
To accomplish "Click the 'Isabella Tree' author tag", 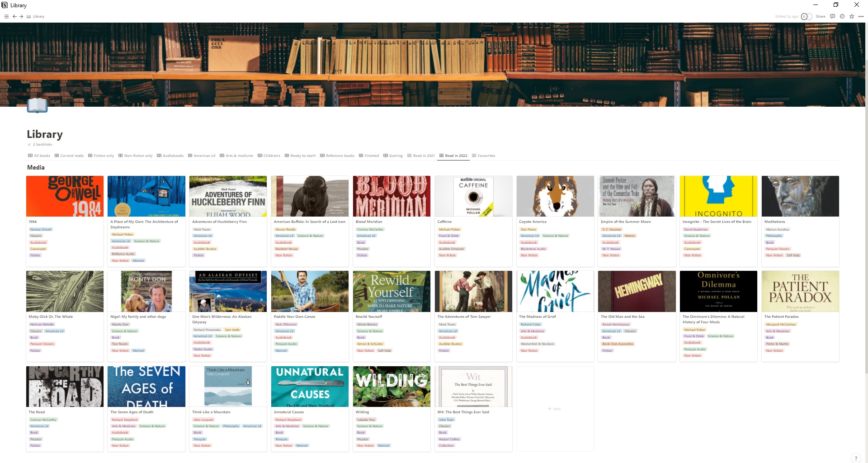I will point(366,420).
